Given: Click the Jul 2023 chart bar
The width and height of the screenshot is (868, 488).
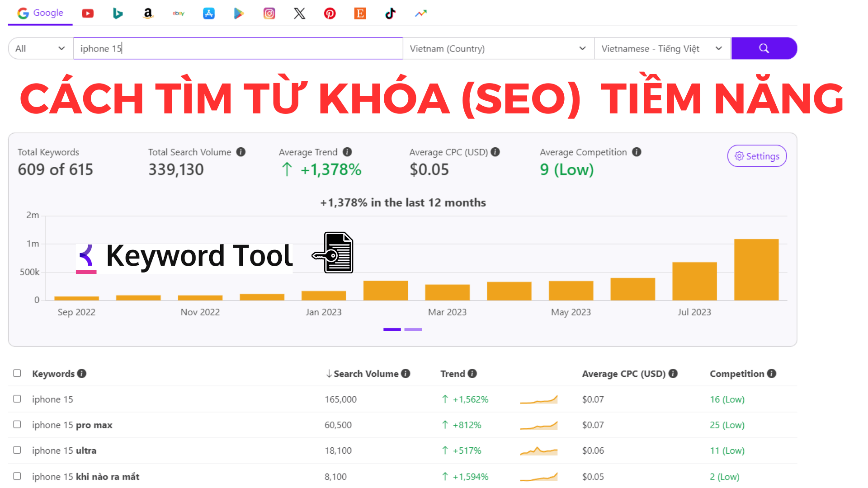Looking at the screenshot, I should tap(694, 281).
